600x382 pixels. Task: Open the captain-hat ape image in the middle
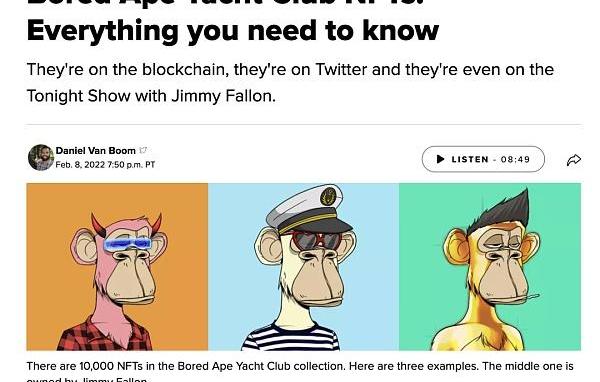point(303,267)
